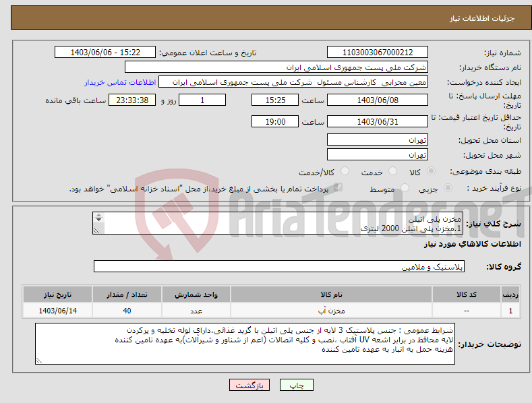The width and height of the screenshot is (532, 403).
Task: Toggle the اسناد خزانه اسلامی payment checkbox
Action: click(x=338, y=187)
